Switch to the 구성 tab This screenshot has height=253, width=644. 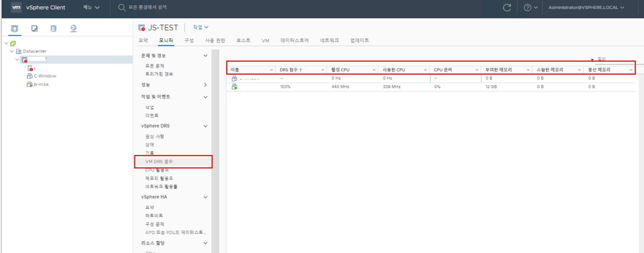[189, 40]
